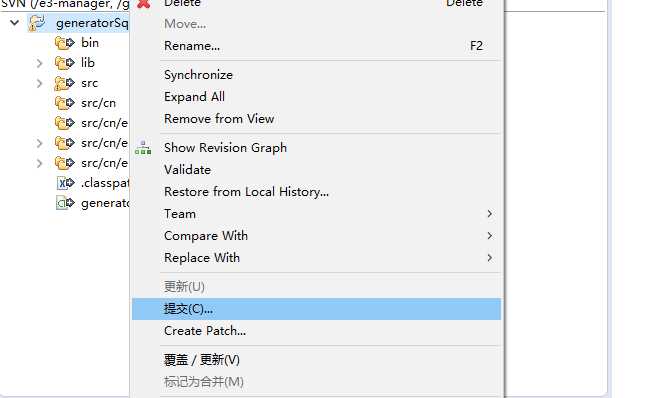Open Show Revision Graph
Image resolution: width=665 pixels, height=398 pixels.
click(x=316, y=148)
